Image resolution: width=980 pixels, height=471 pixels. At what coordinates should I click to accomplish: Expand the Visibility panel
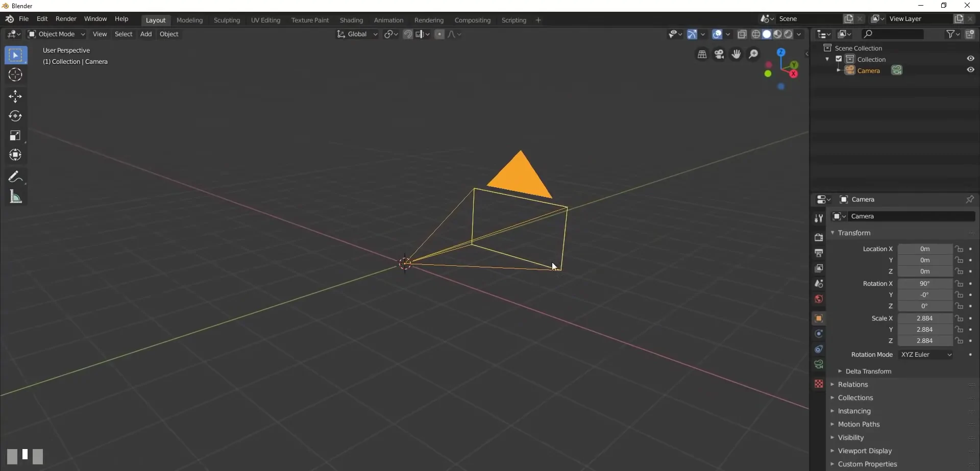click(x=850, y=438)
